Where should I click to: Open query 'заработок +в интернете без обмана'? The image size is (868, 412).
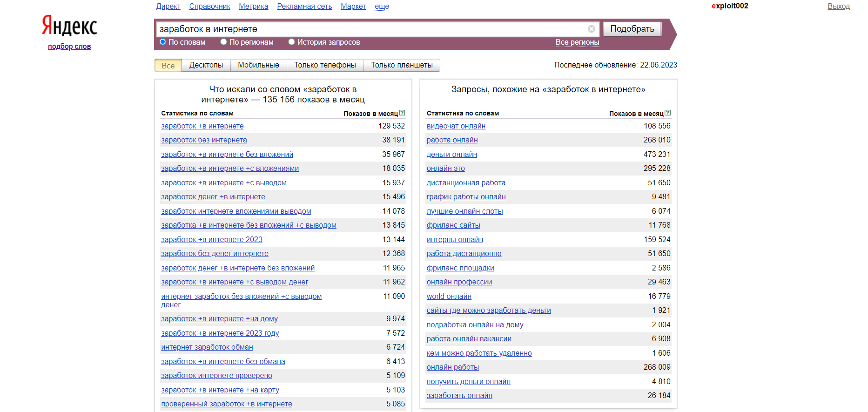223,362
